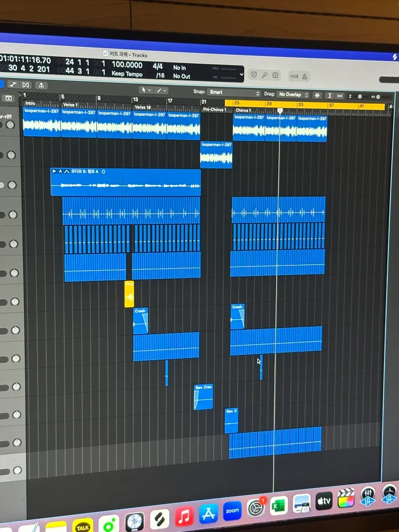Open KakaoTalk from the Dock
Image resolution: width=399 pixels, height=532 pixels.
point(83,525)
